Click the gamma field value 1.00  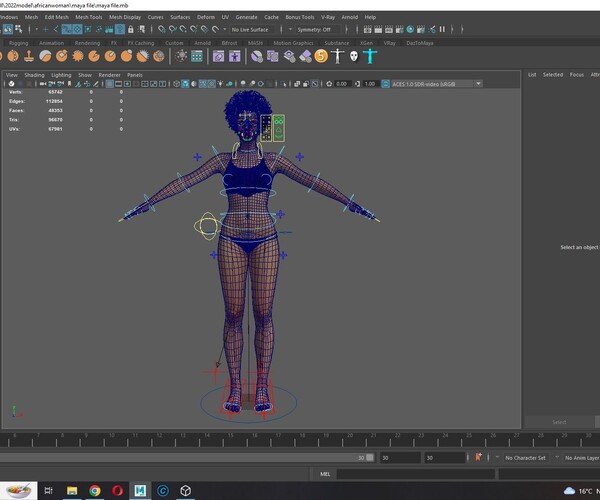pos(369,84)
